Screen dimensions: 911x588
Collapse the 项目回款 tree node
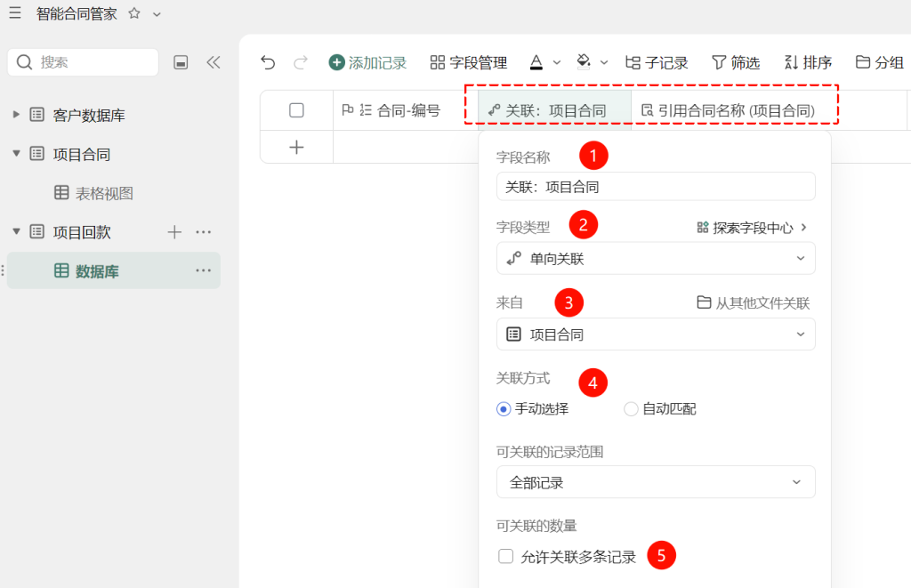pos(16,232)
